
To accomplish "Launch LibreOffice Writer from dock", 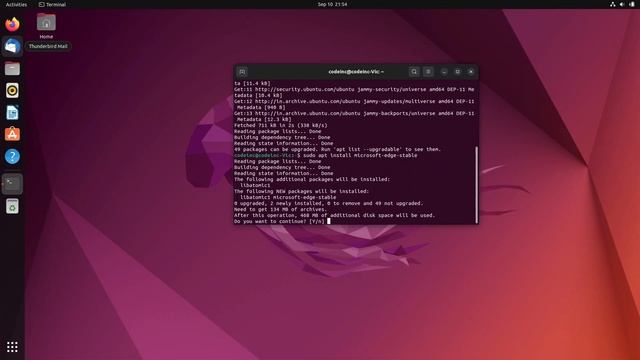I will click(x=12, y=113).
